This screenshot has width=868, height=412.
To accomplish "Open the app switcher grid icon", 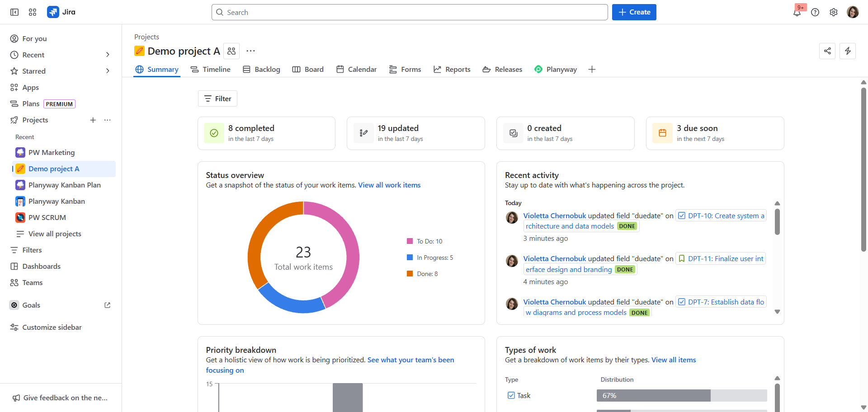I will (x=33, y=12).
